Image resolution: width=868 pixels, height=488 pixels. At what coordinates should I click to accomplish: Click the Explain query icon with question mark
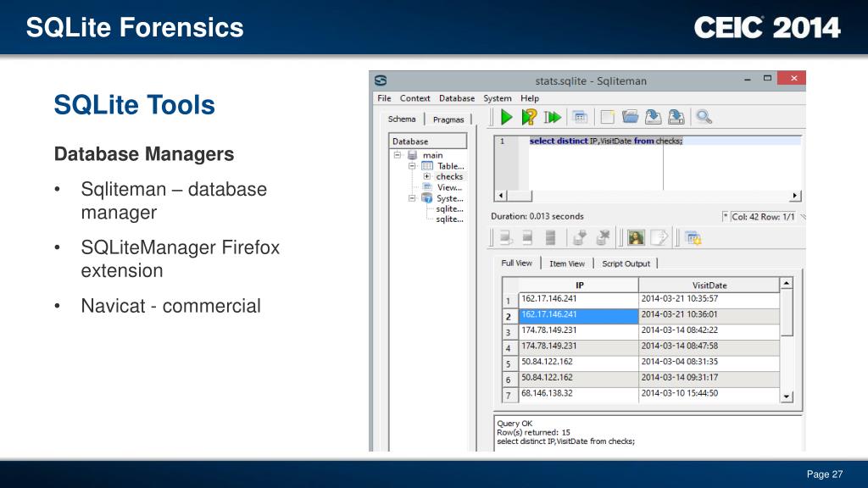529,117
